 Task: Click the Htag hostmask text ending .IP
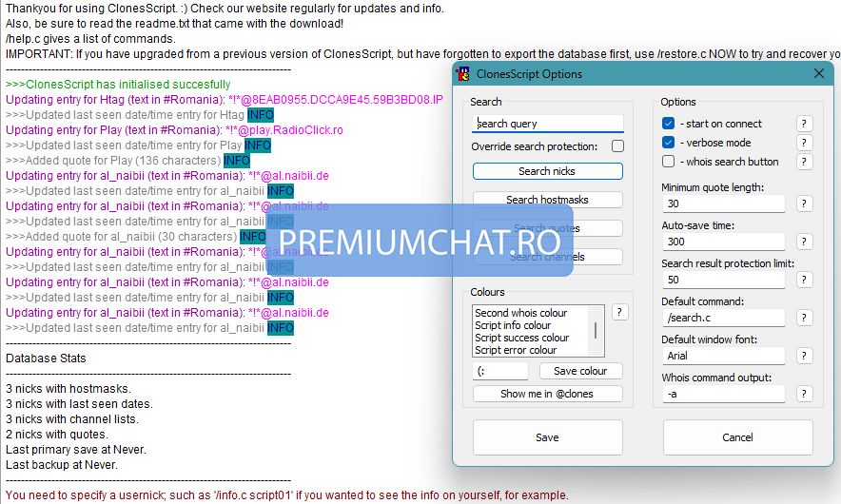click(336, 100)
